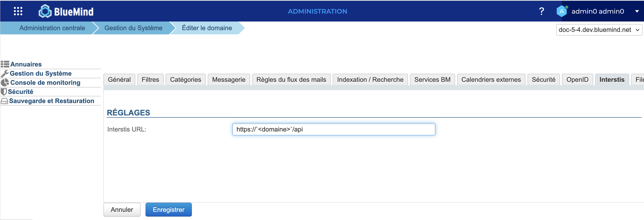Open the Services BM tab

point(432,80)
